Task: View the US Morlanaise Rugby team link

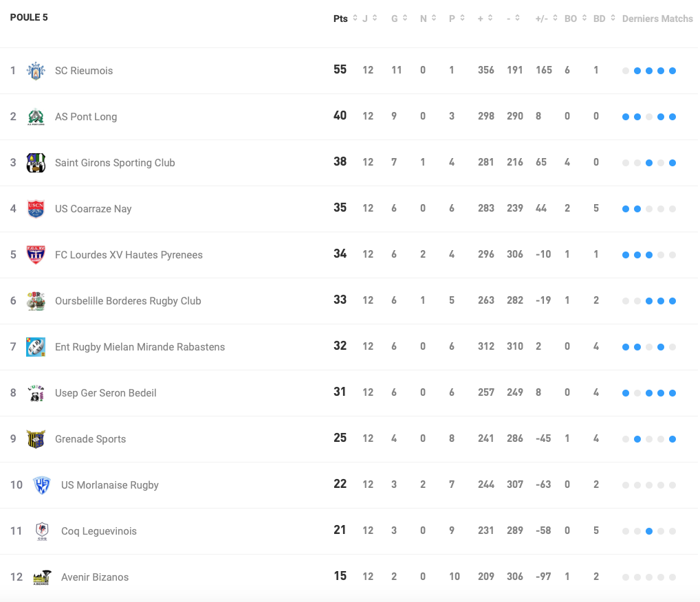Action: pos(110,484)
